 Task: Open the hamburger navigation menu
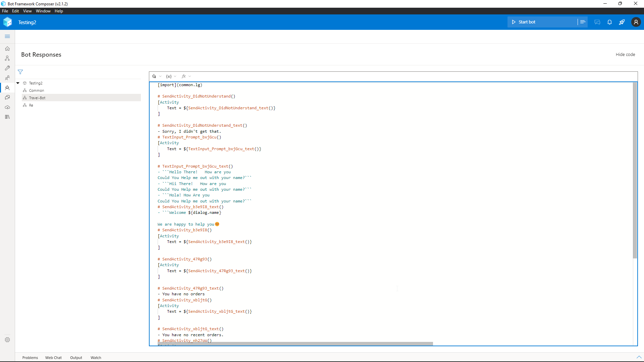[7, 36]
